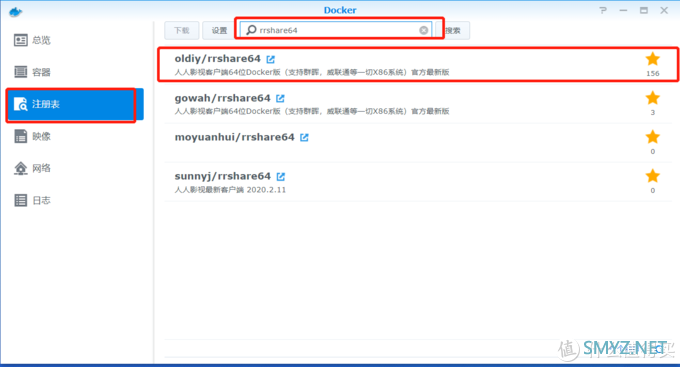
Task: Click the 网络 network house icon
Action: point(20,168)
